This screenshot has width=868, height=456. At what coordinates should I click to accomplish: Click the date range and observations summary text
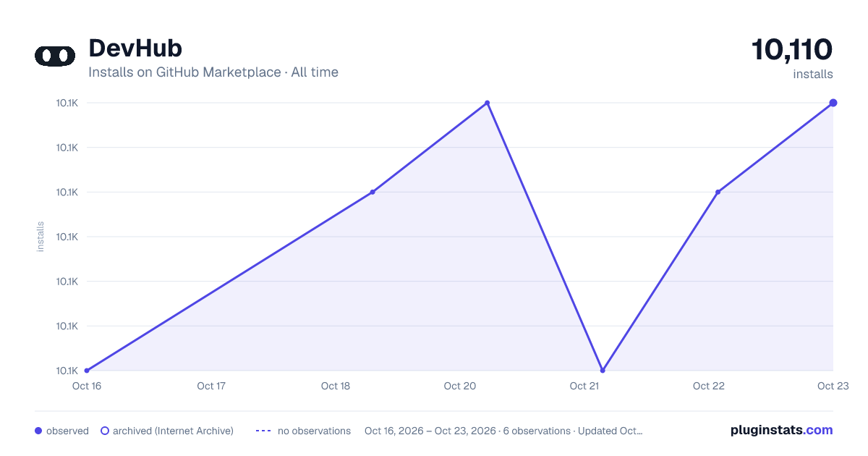point(503,431)
